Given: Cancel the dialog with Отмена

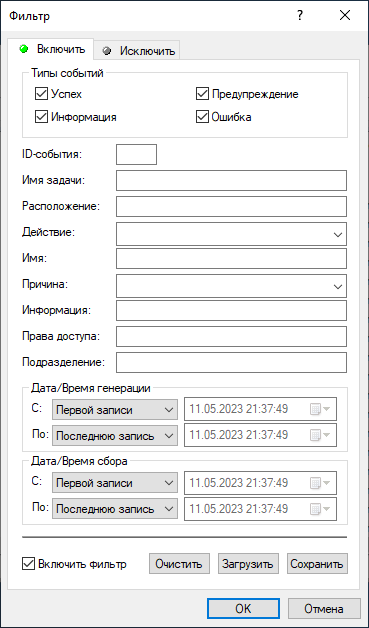Looking at the screenshot, I should pos(324,609).
